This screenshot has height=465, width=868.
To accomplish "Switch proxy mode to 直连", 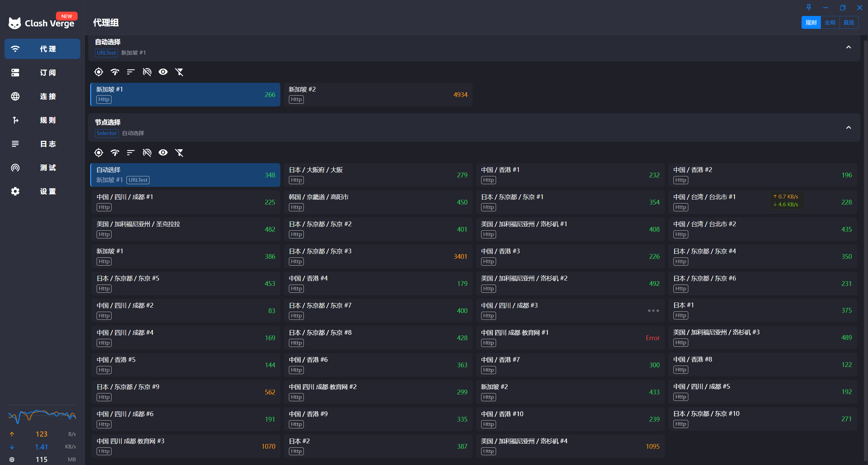I will (849, 22).
